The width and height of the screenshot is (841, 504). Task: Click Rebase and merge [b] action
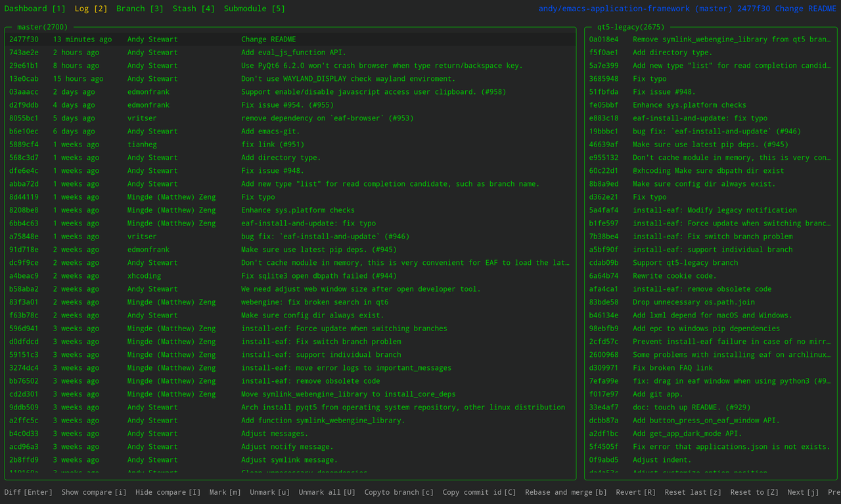[566, 492]
